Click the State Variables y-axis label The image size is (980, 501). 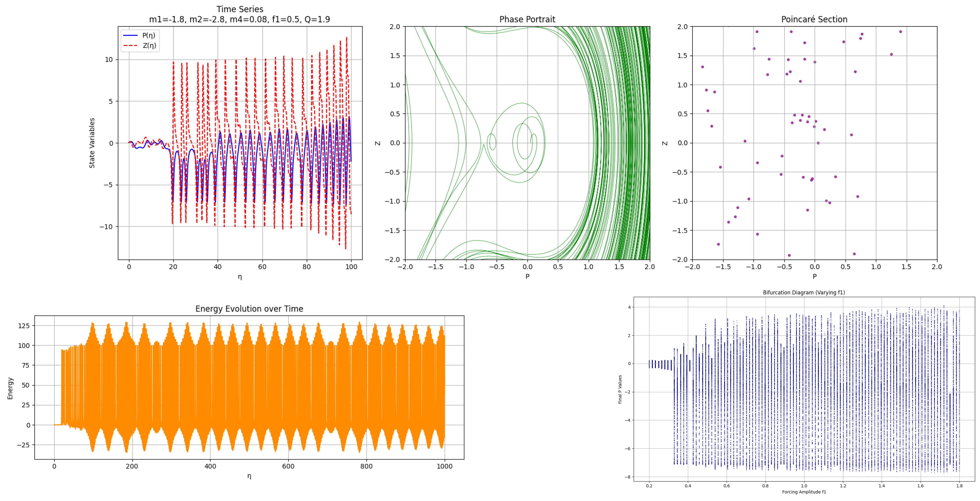tap(92, 143)
